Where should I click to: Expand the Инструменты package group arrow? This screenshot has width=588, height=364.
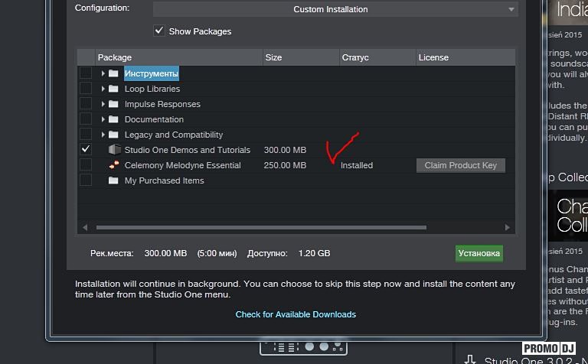pos(103,73)
